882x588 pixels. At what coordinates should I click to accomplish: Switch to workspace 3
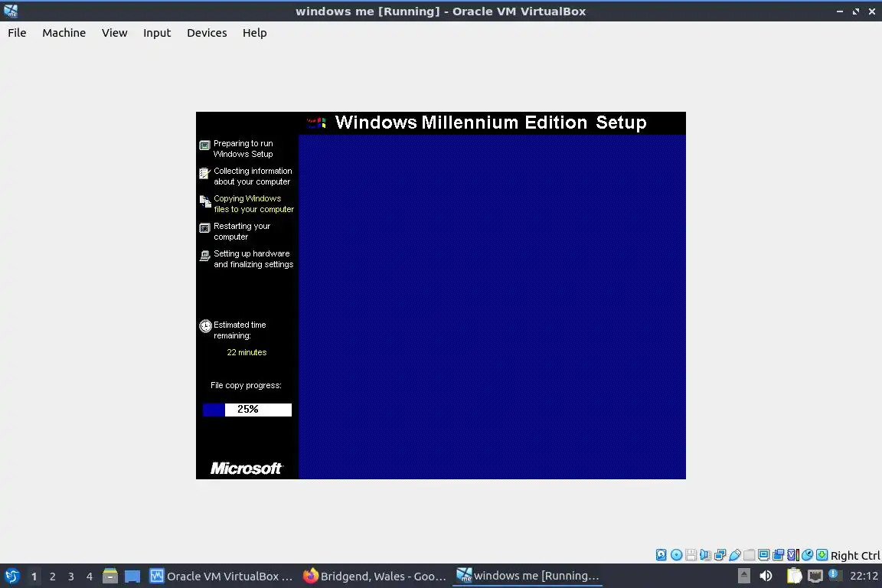(x=71, y=577)
